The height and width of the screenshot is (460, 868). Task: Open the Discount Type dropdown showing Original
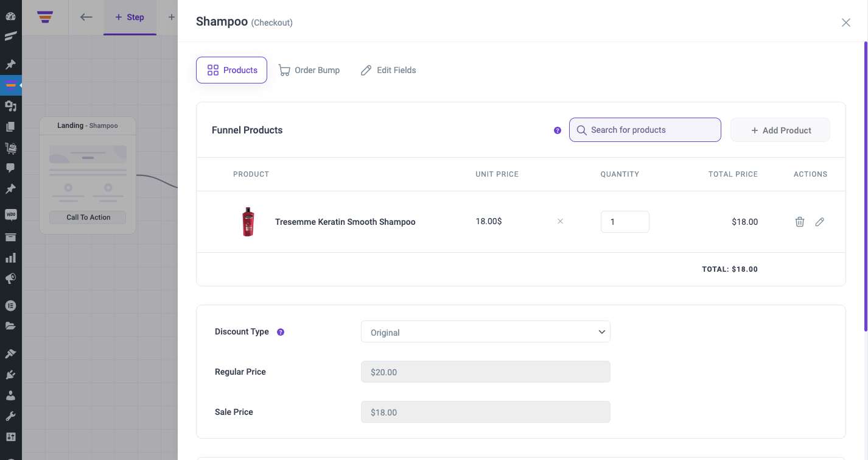(x=486, y=332)
